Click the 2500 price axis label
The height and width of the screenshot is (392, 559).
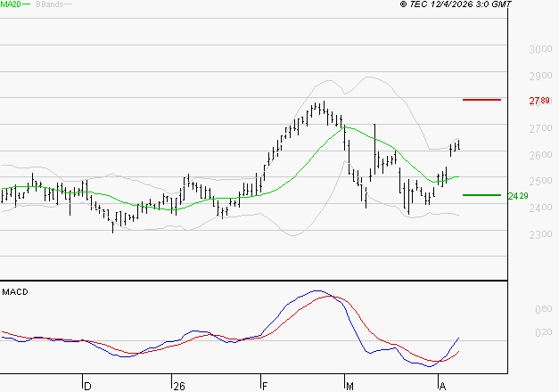click(540, 181)
